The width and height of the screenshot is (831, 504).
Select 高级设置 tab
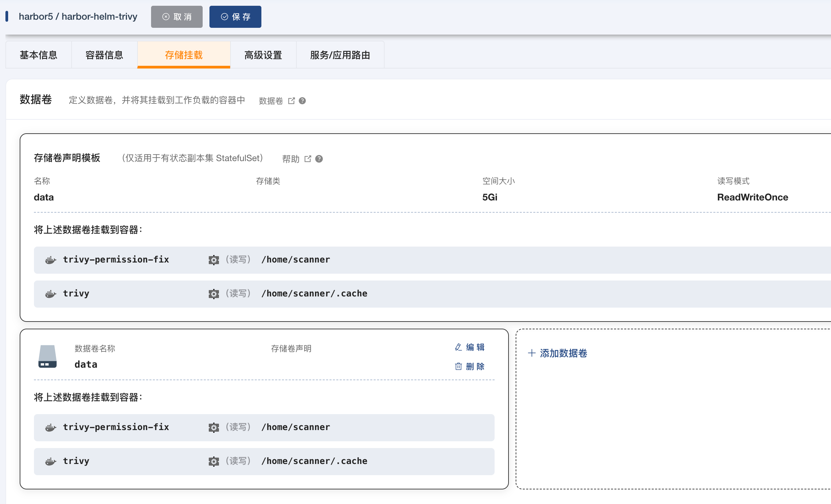pyautogui.click(x=263, y=55)
